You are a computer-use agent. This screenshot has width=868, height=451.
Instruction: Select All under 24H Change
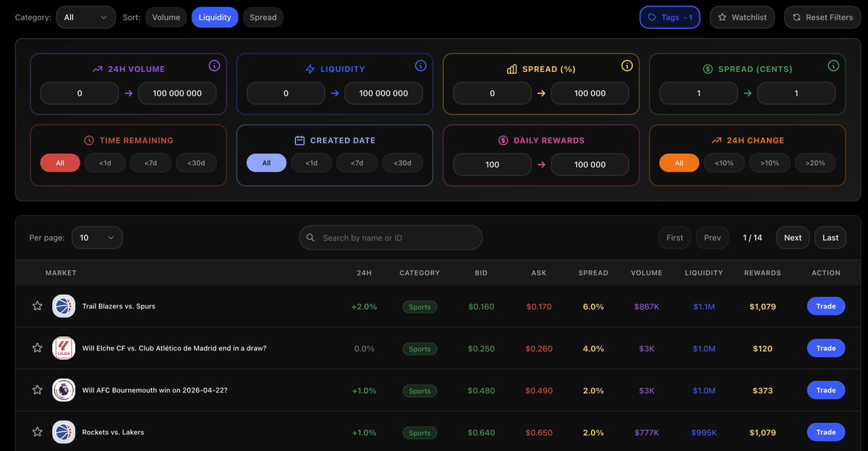point(679,163)
